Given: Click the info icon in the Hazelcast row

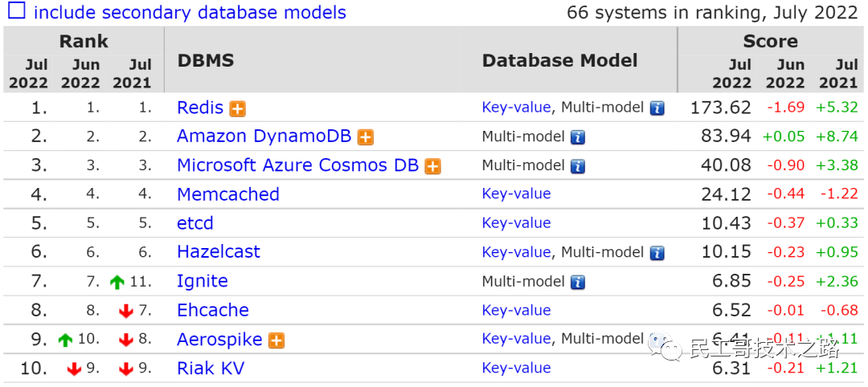Looking at the screenshot, I should click(657, 253).
